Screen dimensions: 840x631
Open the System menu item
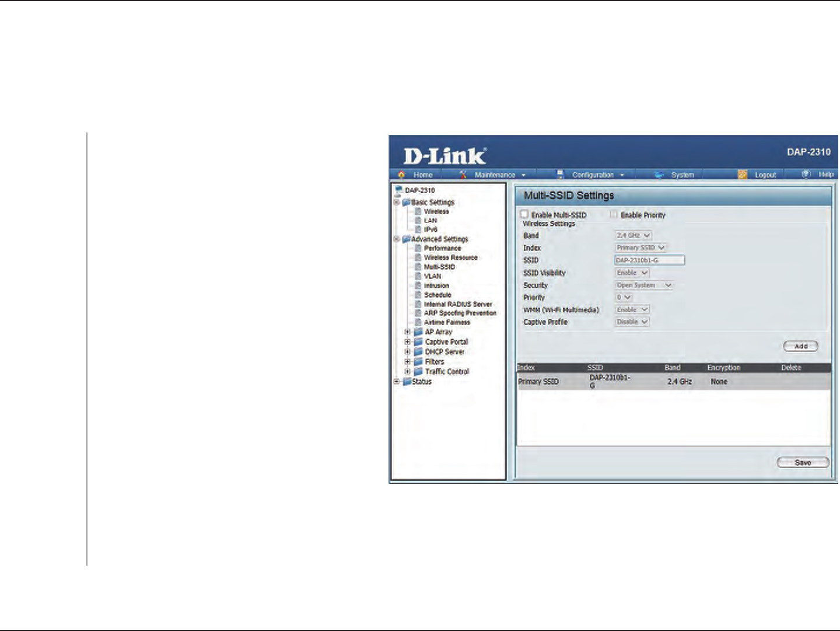(x=682, y=175)
